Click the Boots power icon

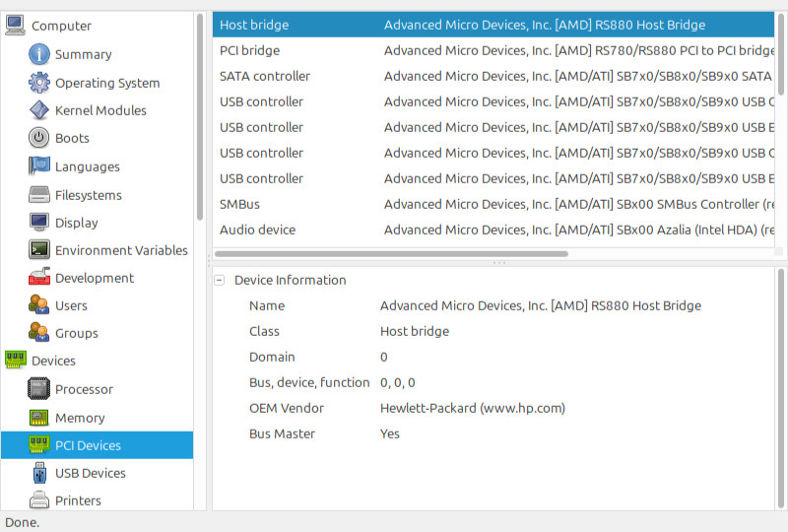pos(38,138)
